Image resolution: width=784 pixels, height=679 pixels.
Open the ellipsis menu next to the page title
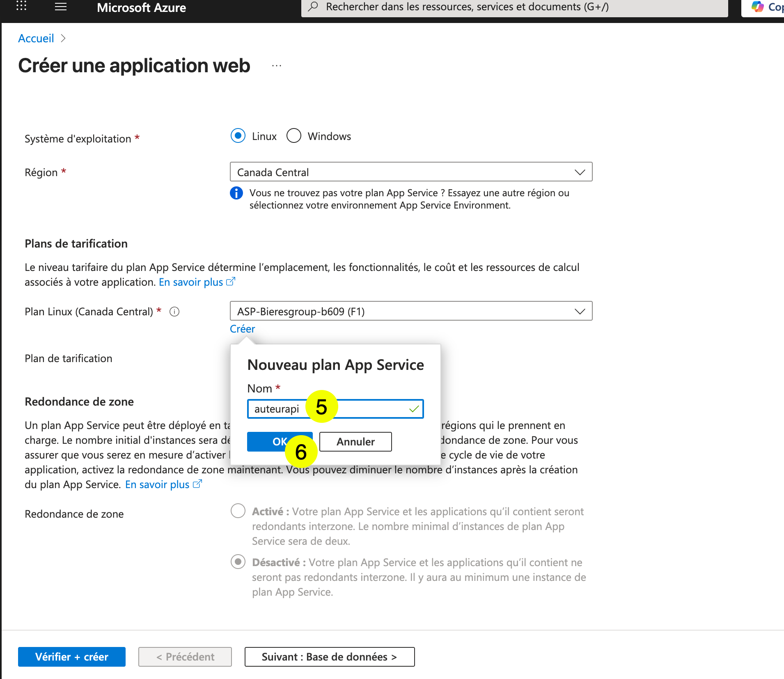(x=277, y=65)
